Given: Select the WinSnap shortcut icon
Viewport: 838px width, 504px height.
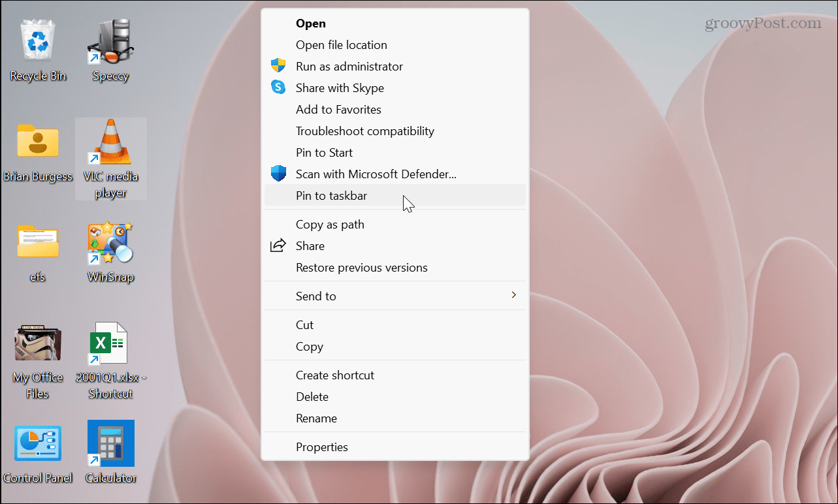Looking at the screenshot, I should (x=110, y=242).
